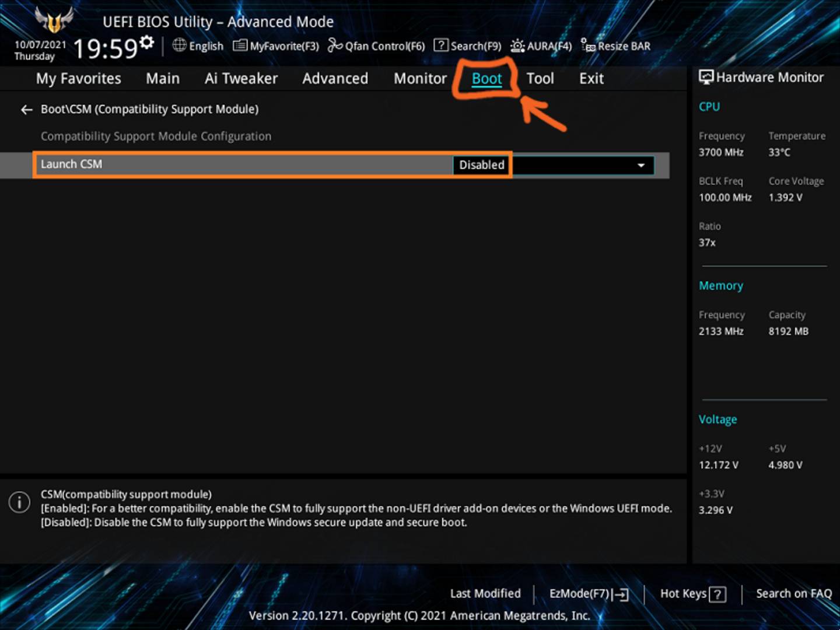Click CPU temperature value 33°C

point(779,152)
